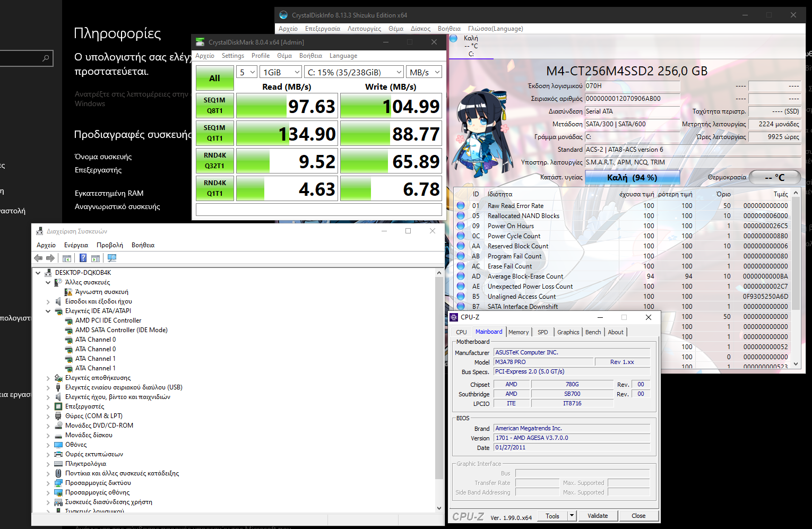The height and width of the screenshot is (529, 812).
Task: Open the Λειτουργίες menu in CrystalDiskInfo
Action: [x=364, y=29]
